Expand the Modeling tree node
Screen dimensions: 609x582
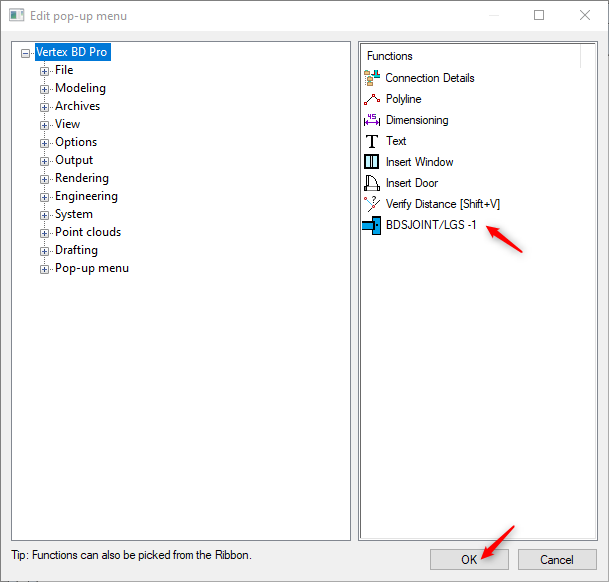coord(44,89)
